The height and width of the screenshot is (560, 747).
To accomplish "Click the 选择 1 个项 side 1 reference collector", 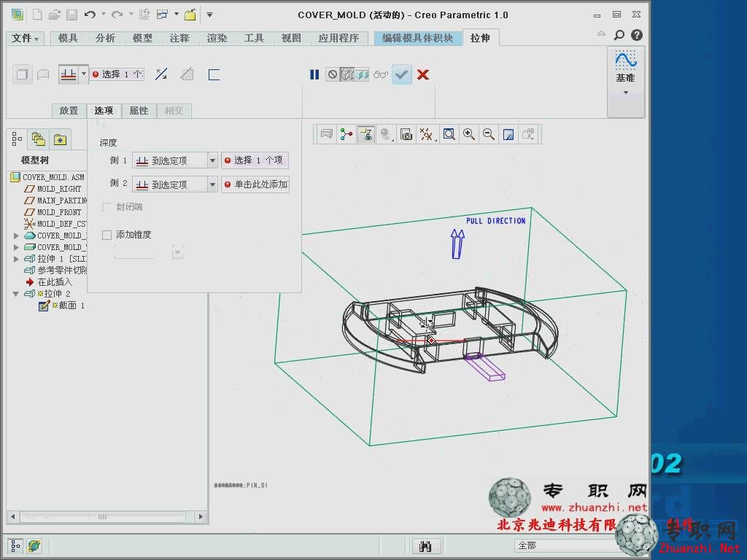I will (x=255, y=160).
